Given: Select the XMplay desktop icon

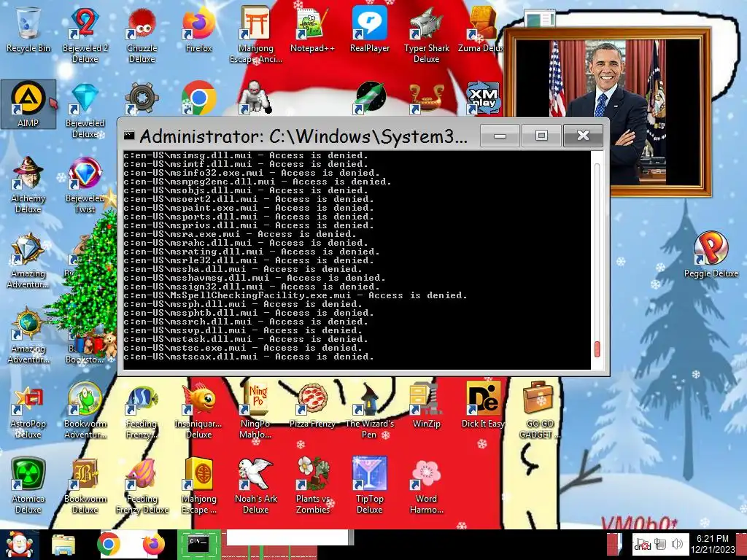Looking at the screenshot, I should click(x=483, y=98).
